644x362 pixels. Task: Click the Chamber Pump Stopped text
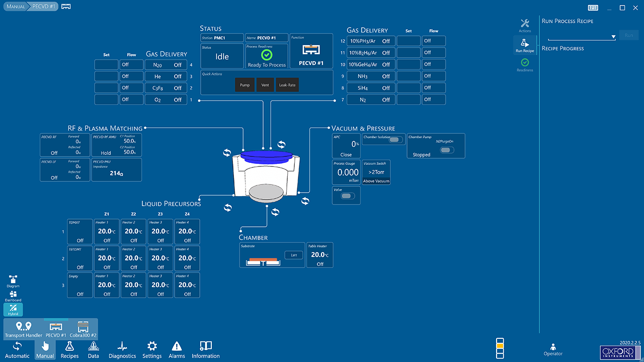point(422,155)
